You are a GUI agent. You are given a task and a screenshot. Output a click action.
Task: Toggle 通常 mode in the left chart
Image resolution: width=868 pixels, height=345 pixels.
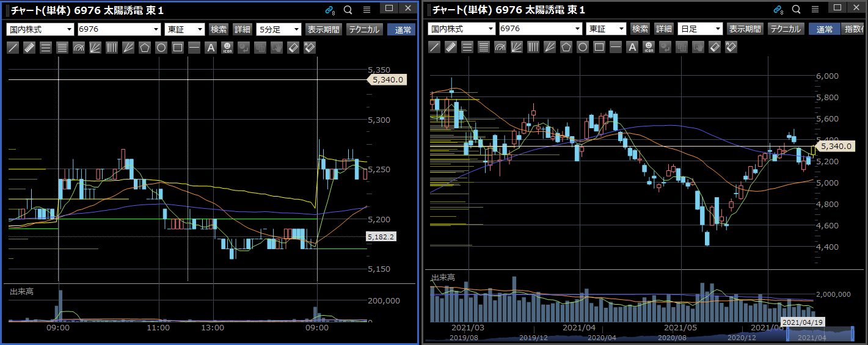pos(403,29)
